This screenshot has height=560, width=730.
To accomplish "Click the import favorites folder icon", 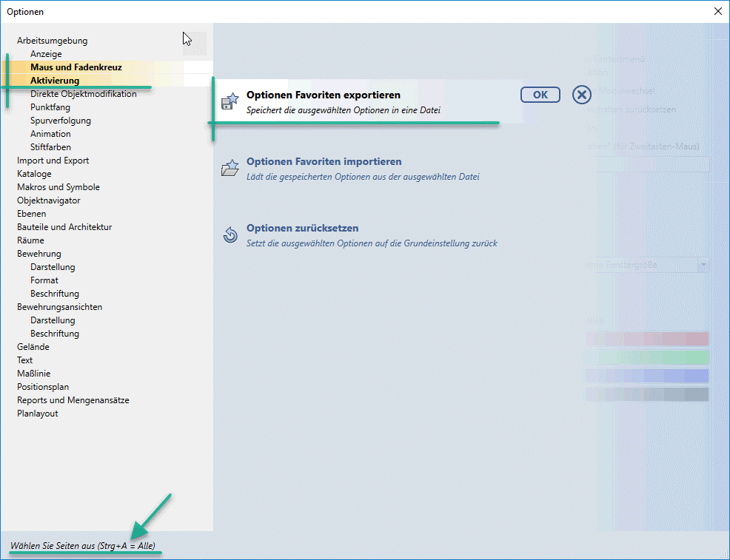I will pos(230,169).
